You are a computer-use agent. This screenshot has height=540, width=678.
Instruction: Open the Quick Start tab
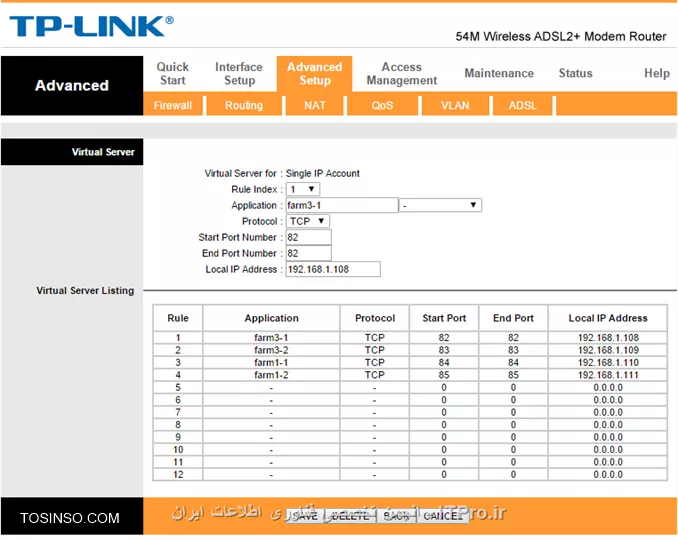click(173, 73)
